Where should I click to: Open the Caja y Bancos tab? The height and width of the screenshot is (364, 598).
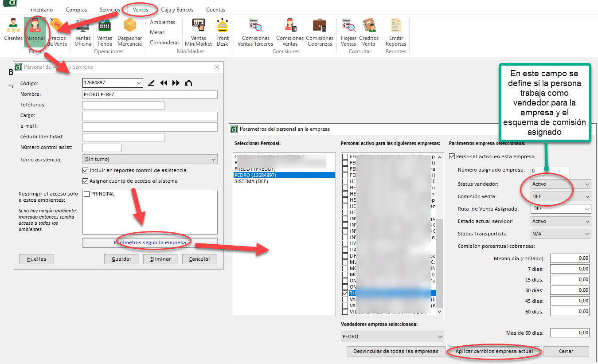[177, 10]
